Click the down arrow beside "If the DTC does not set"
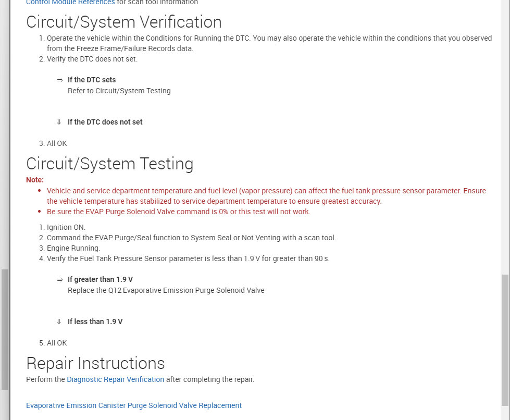Viewport: 510px width, 420px height. (x=59, y=122)
